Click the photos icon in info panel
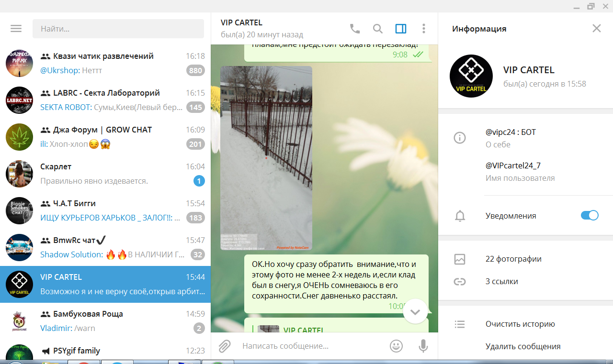Screen dimensions: 613x364 [460, 259]
